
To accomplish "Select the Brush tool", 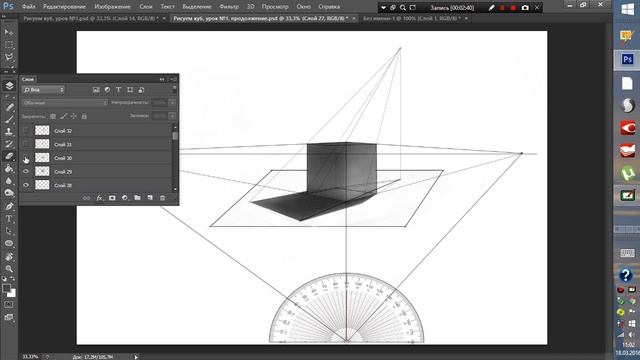I will pyautogui.click(x=9, y=120).
